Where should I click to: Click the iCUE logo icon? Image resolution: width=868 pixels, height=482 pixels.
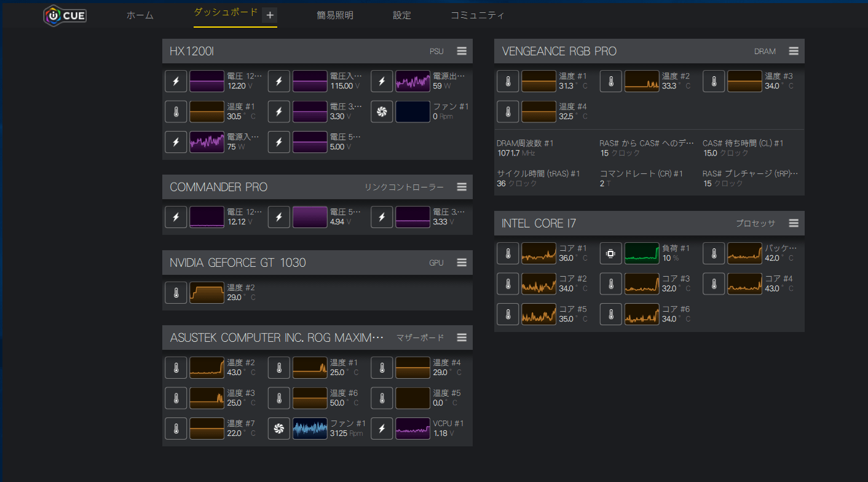[65, 15]
